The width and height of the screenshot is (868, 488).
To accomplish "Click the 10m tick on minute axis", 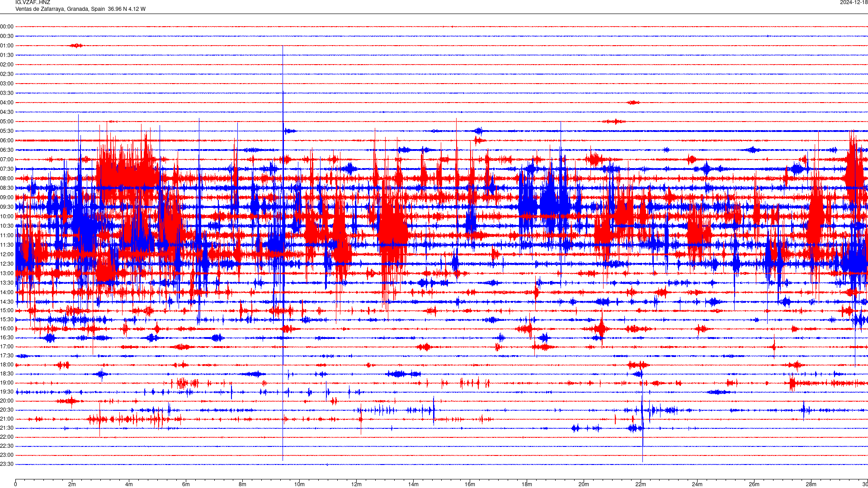I will coord(299,484).
